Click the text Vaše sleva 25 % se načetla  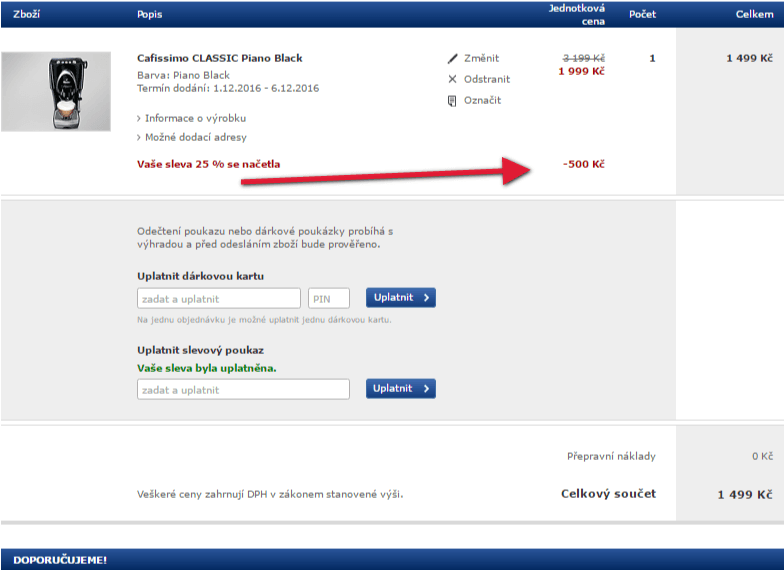point(208,164)
